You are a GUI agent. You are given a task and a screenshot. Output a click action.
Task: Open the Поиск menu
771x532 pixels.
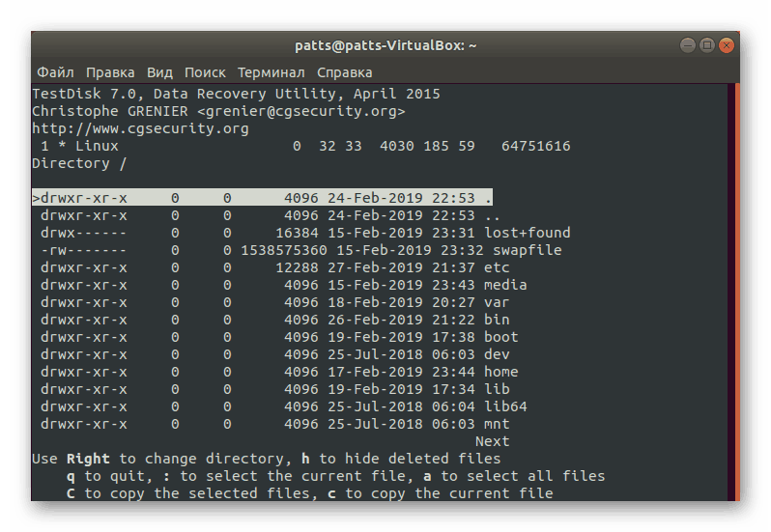coord(205,72)
